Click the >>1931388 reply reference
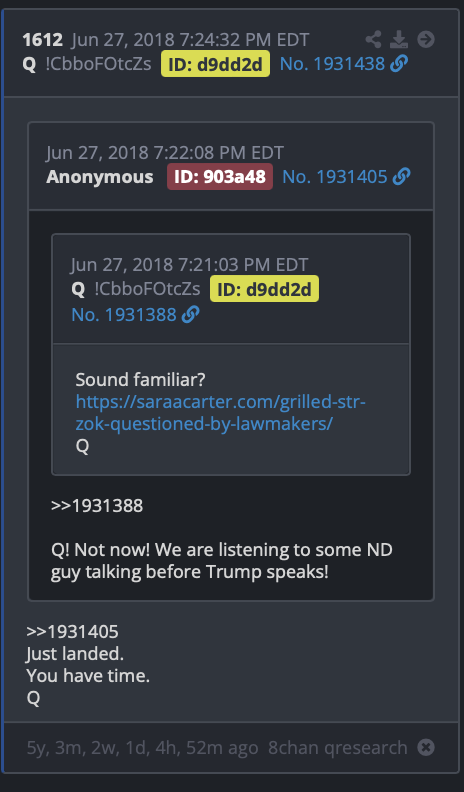464x792 pixels. [x=97, y=505]
